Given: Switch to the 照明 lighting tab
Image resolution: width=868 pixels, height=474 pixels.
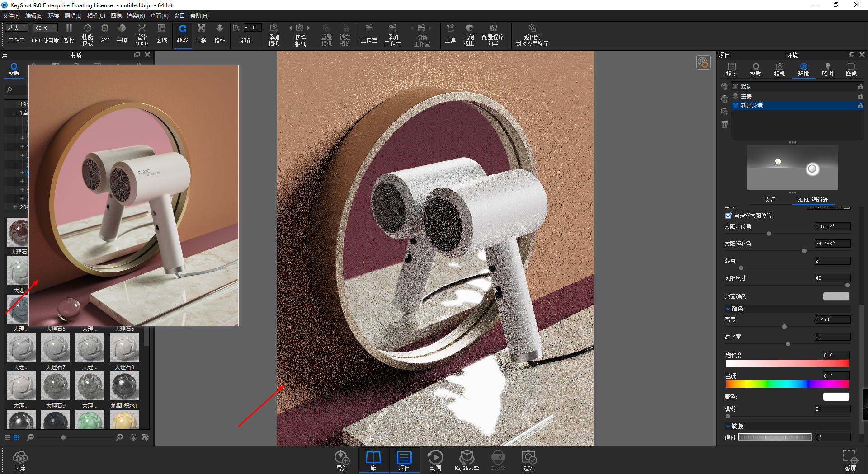Looking at the screenshot, I should point(827,70).
